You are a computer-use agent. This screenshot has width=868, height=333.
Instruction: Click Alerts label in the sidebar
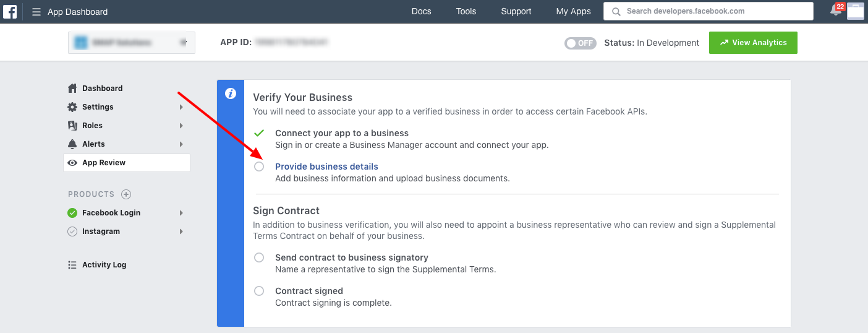click(x=93, y=144)
